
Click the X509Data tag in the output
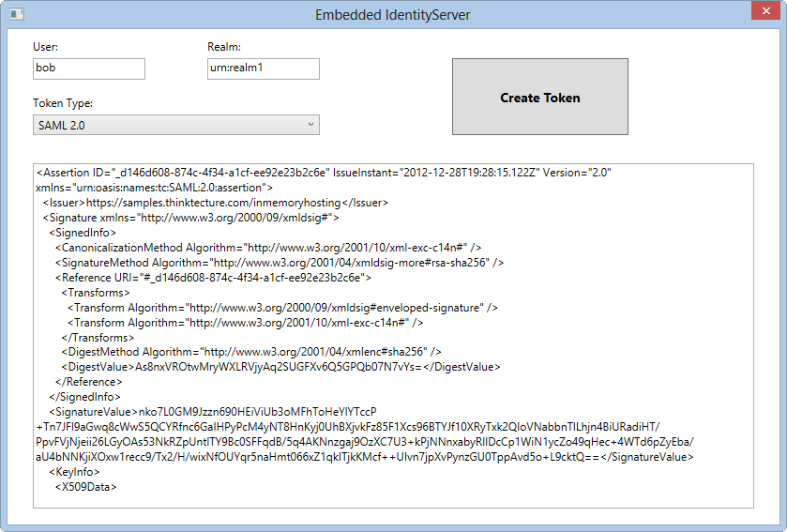click(x=85, y=487)
